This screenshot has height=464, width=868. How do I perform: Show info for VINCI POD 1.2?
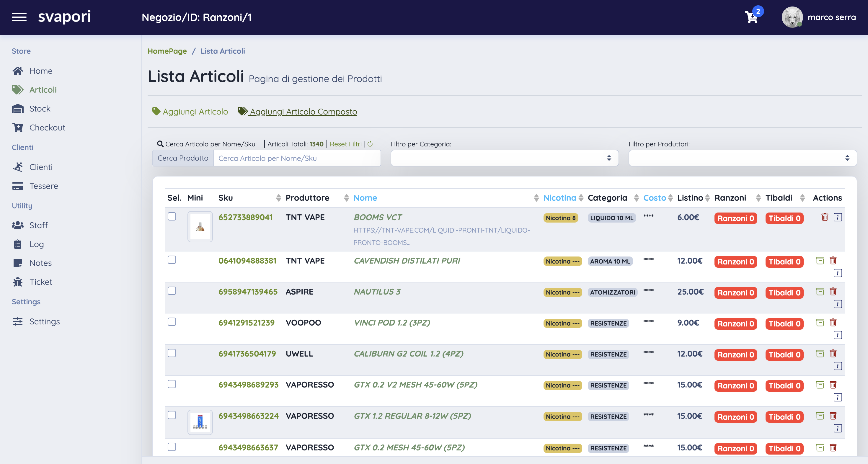838,335
